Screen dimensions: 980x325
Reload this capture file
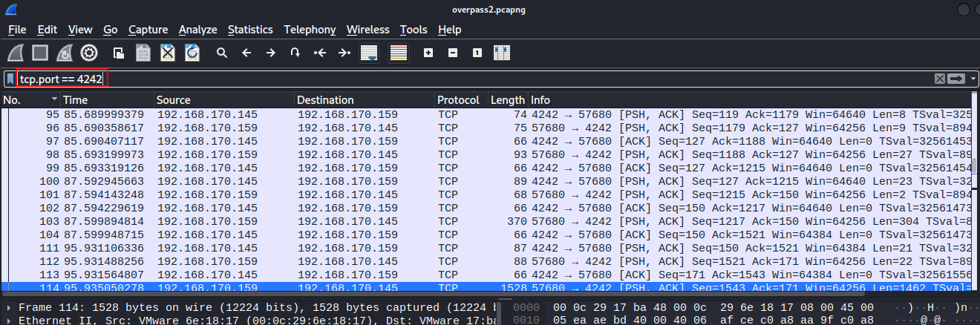click(x=192, y=53)
